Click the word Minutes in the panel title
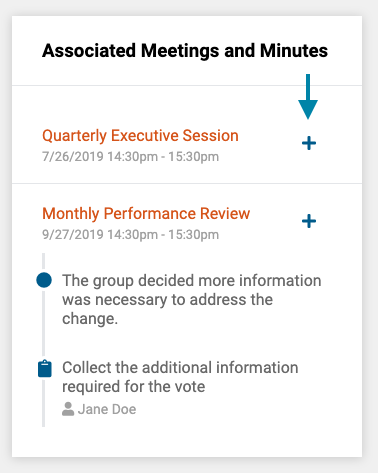 pos(294,51)
